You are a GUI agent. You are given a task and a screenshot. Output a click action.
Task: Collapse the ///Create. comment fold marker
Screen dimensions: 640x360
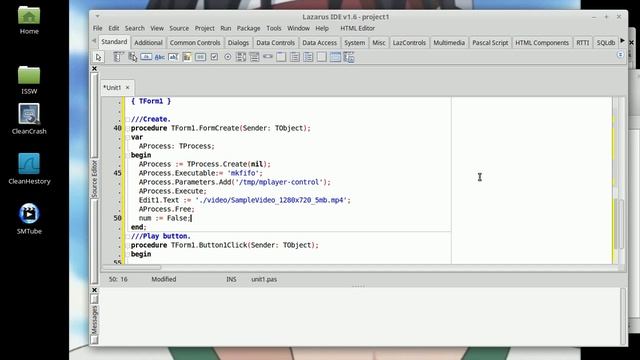(128, 120)
